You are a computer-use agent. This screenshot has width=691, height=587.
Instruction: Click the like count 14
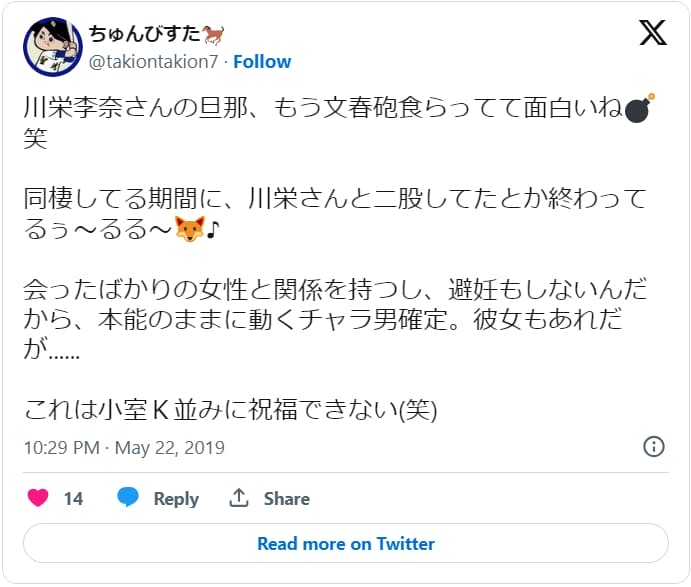(x=73, y=498)
